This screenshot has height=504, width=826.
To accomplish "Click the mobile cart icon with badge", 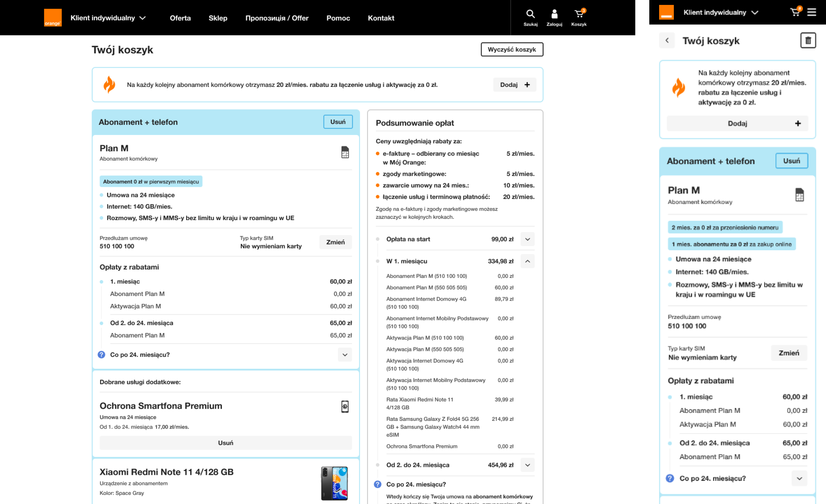I will [795, 12].
